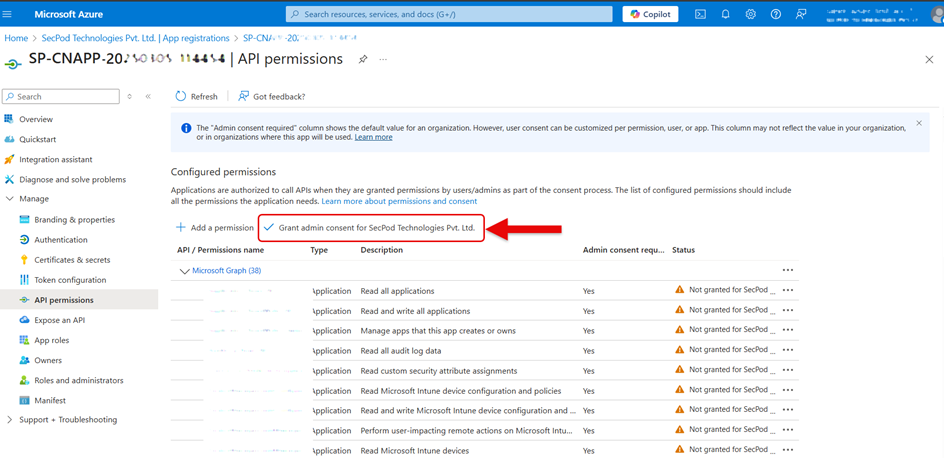Click Learn more in the info banner
944x458 pixels.
pos(373,137)
